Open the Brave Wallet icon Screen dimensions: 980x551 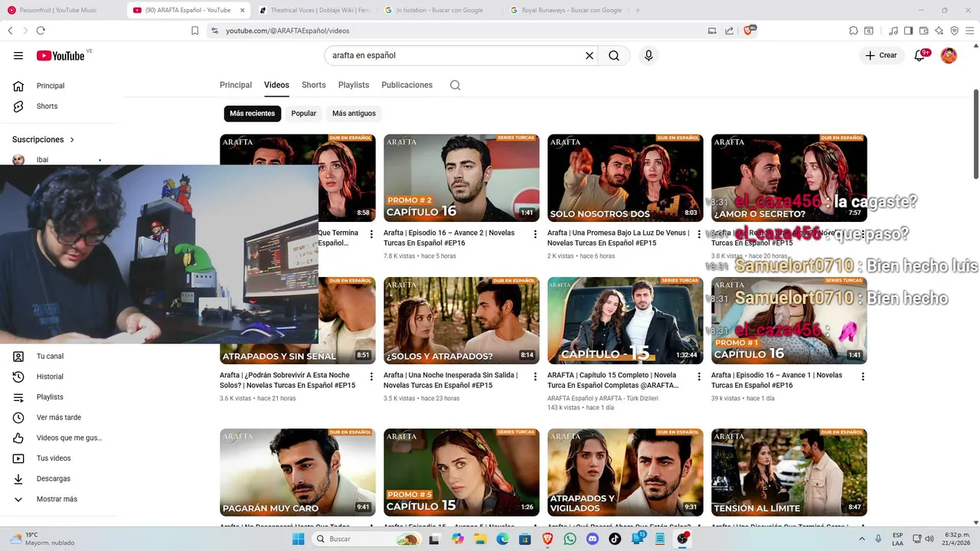923,31
